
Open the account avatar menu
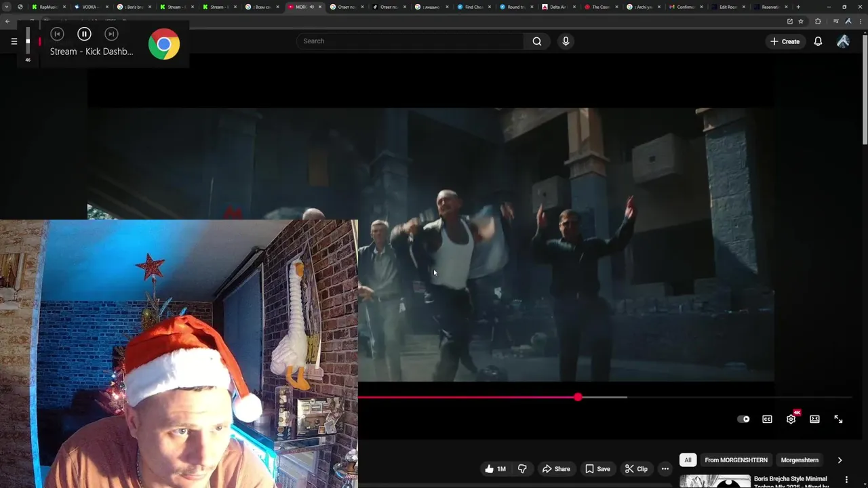click(843, 41)
